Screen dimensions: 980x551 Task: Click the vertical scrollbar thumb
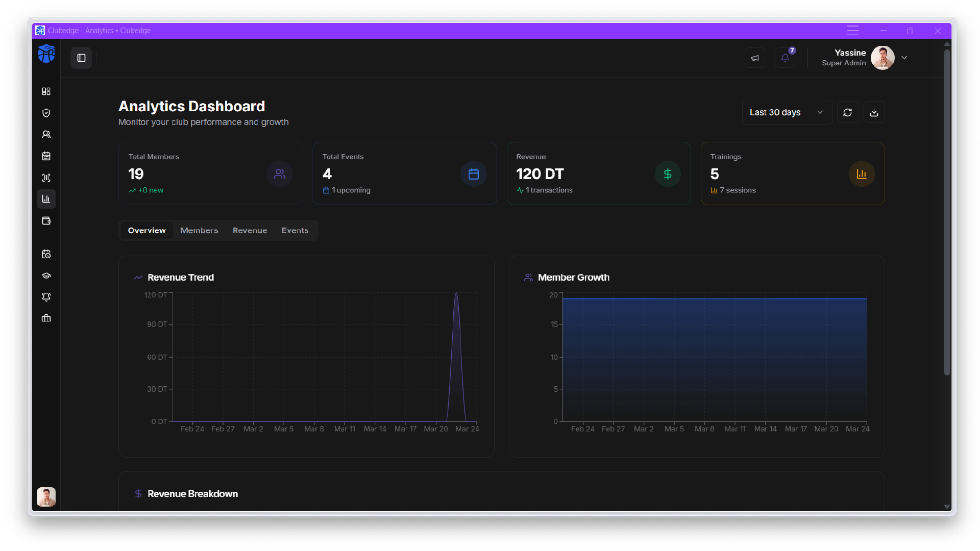click(x=947, y=212)
